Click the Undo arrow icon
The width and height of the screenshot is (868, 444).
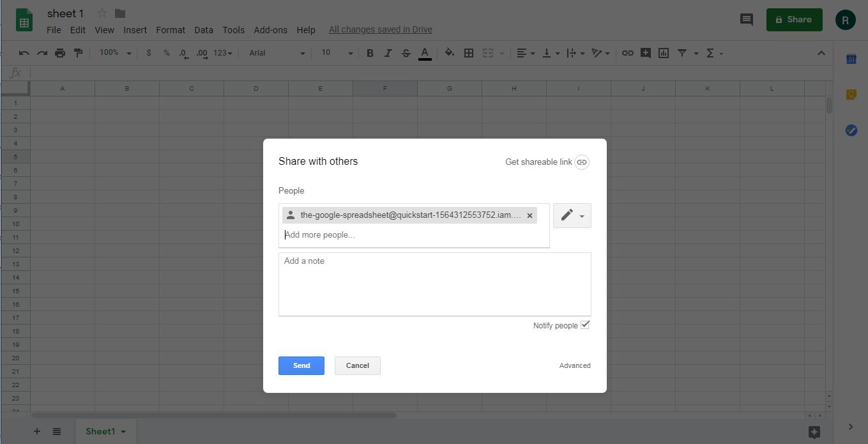[x=24, y=53]
